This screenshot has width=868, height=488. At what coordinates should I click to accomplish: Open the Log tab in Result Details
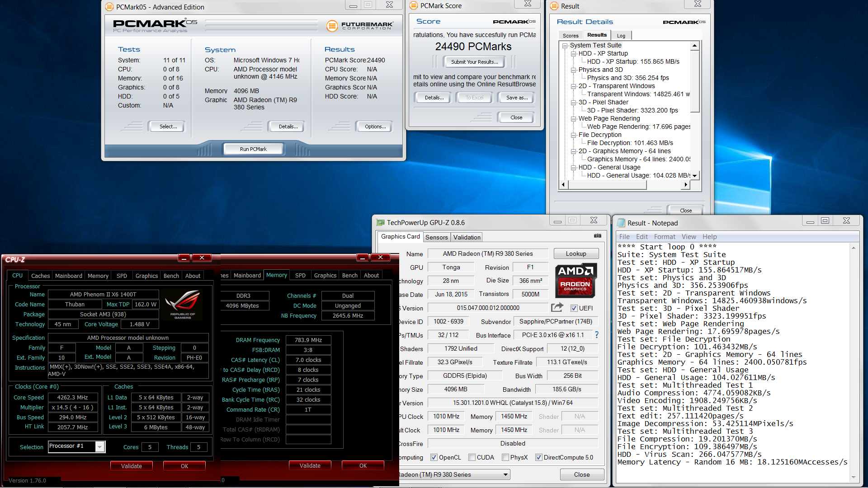point(621,36)
